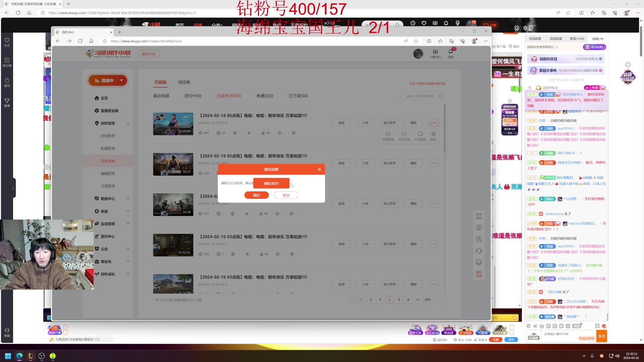Select the 未通过(0) filter
The image size is (644, 362).
pyautogui.click(x=265, y=96)
